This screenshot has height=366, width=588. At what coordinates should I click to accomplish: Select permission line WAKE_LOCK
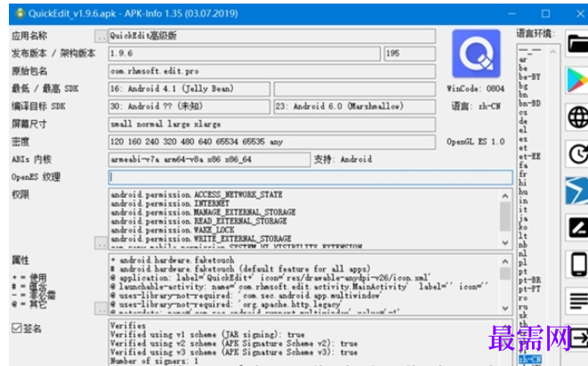tap(173, 230)
